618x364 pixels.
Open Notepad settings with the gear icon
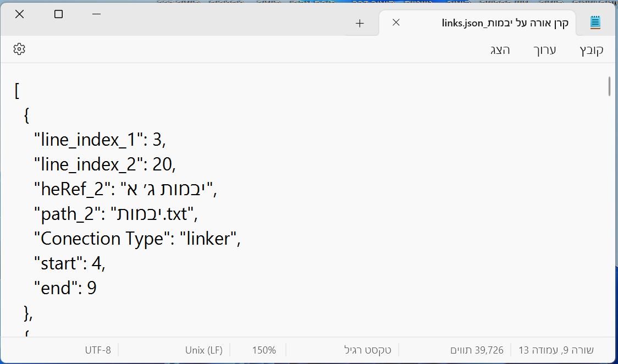point(19,49)
